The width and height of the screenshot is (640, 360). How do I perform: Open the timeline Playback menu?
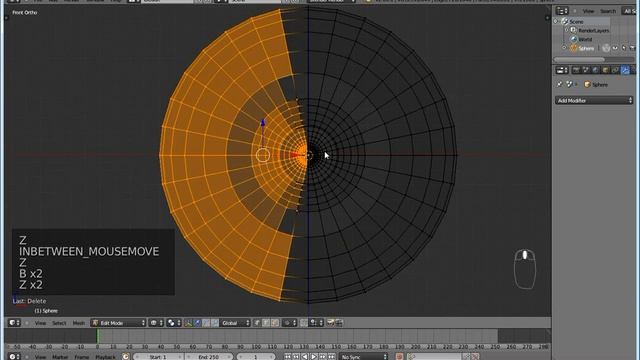pos(105,357)
